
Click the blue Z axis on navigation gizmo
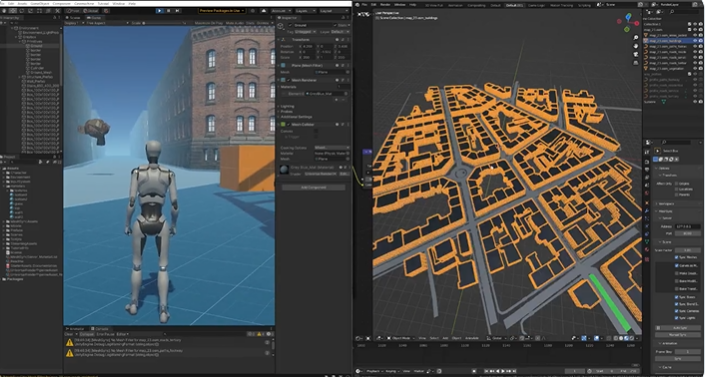(629, 17)
